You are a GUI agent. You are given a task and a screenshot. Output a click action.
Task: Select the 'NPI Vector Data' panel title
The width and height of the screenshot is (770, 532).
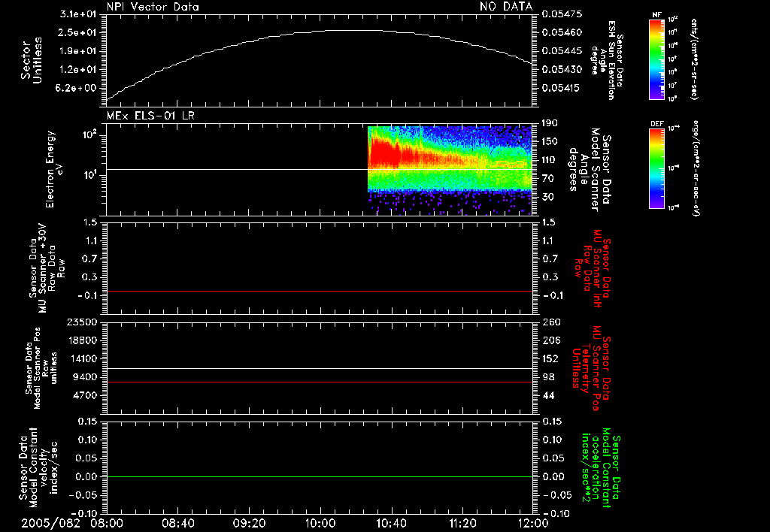(153, 7)
